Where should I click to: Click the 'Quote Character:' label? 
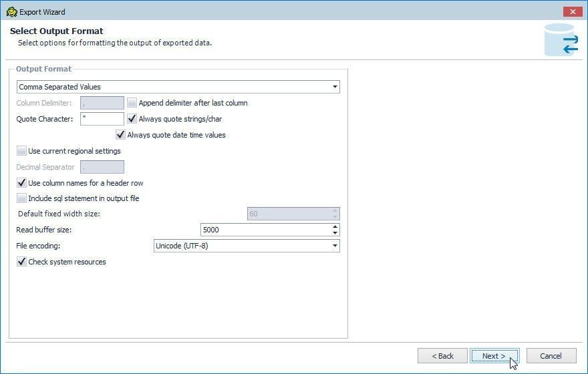[x=45, y=119]
